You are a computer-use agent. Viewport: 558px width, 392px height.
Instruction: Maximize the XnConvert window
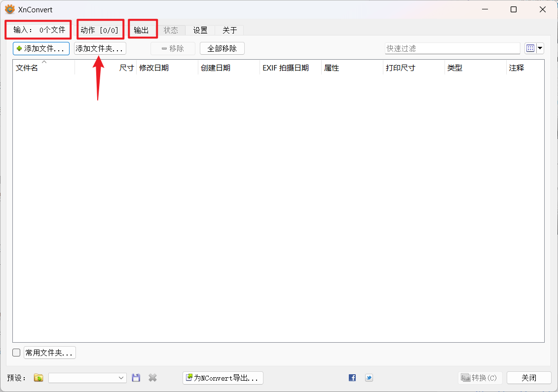(x=514, y=9)
